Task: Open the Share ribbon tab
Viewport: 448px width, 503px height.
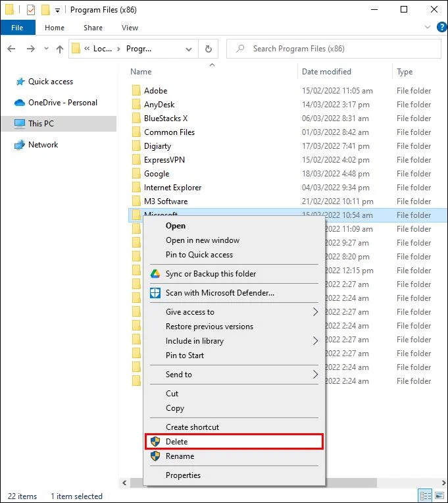Action: coord(93,28)
